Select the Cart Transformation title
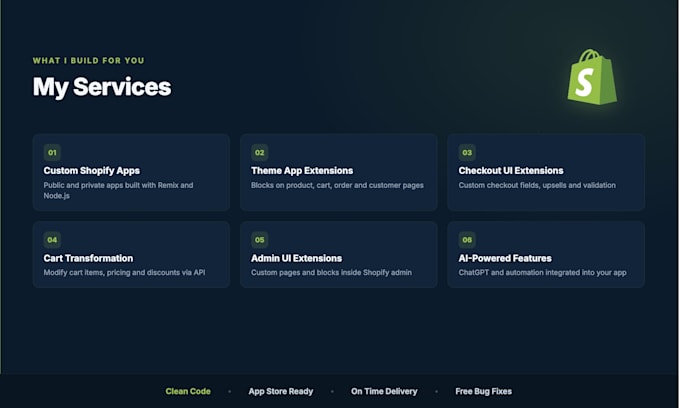680x408 pixels. 88,258
